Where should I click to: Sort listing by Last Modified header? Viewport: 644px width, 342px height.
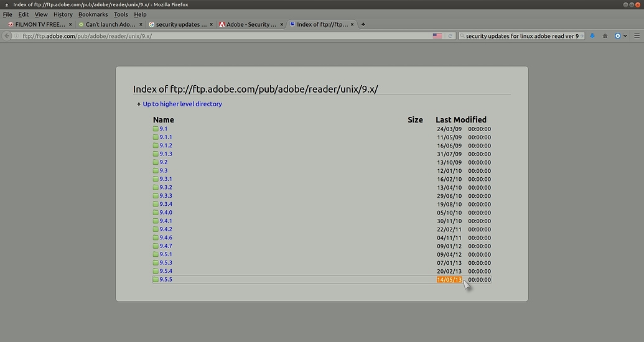point(461,120)
